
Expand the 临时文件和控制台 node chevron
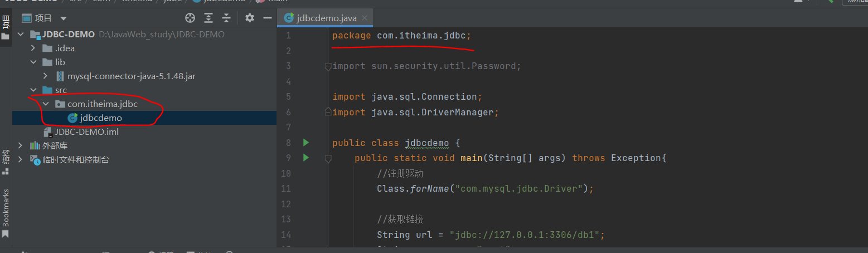click(21, 160)
